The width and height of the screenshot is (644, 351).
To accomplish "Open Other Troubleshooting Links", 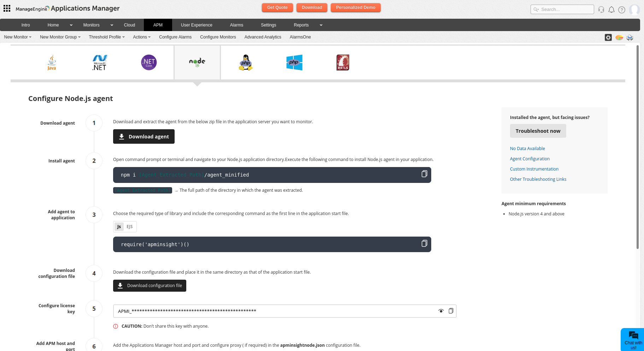I will [x=538, y=179].
